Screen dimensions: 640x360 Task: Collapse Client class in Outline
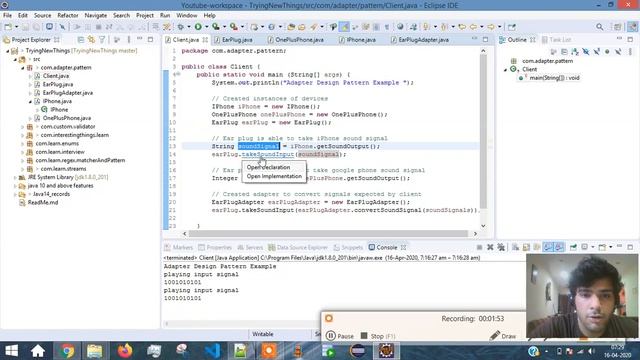point(505,69)
